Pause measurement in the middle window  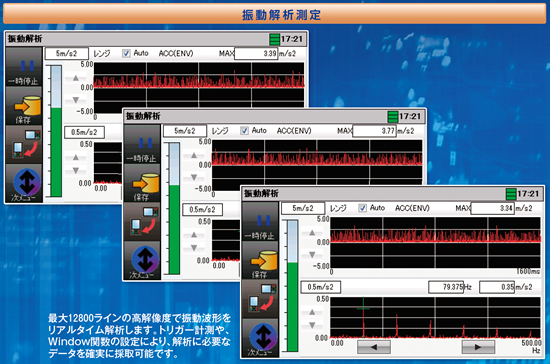(x=142, y=145)
